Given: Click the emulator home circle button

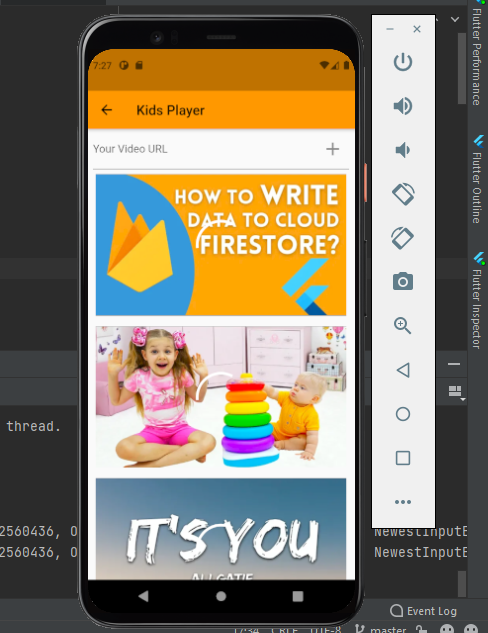Looking at the screenshot, I should coord(403,414).
